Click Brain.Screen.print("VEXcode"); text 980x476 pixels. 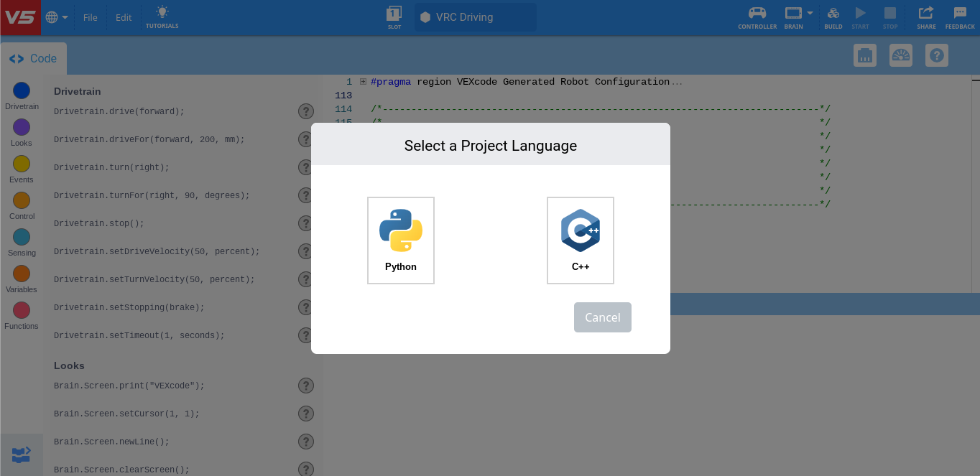[x=129, y=386]
